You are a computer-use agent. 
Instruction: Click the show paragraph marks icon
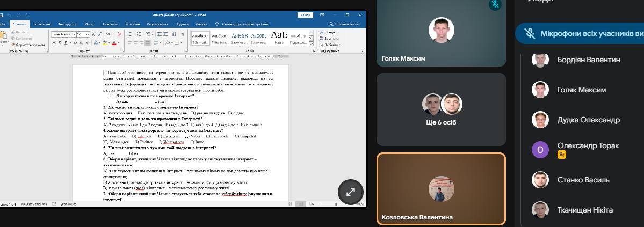(x=183, y=34)
